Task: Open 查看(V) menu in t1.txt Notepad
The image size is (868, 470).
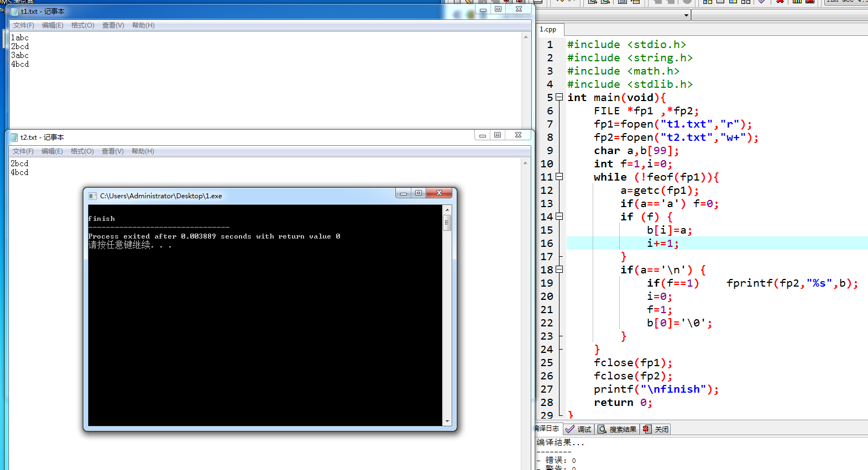Action: coord(113,25)
